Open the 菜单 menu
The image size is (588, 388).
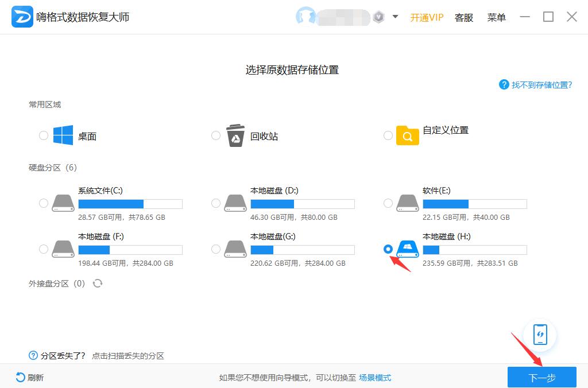tap(496, 17)
